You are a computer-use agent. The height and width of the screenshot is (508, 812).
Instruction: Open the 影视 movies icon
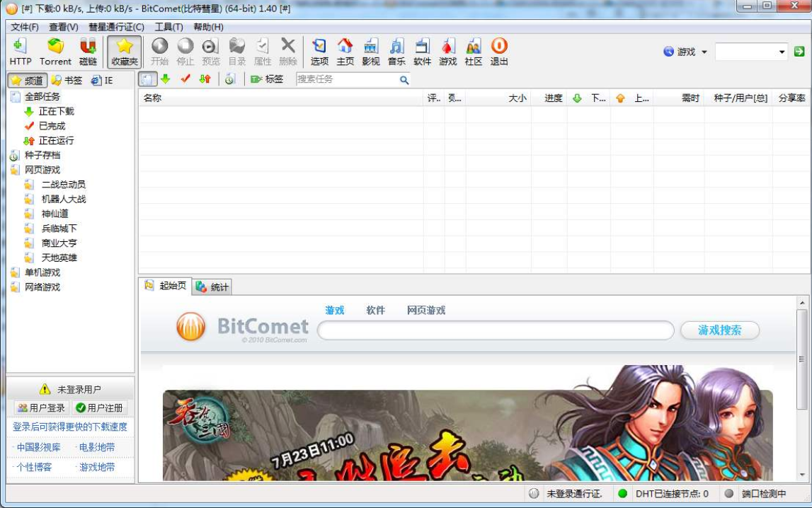(371, 52)
